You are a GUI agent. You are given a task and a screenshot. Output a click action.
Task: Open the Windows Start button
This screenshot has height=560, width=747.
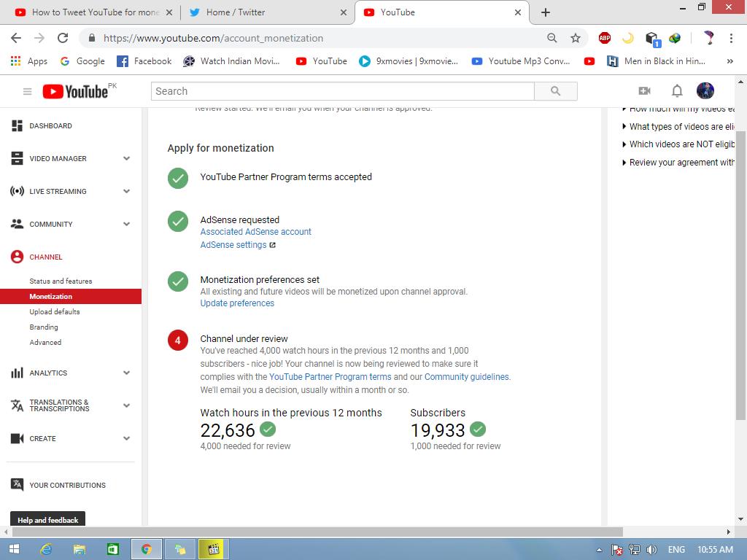15,550
